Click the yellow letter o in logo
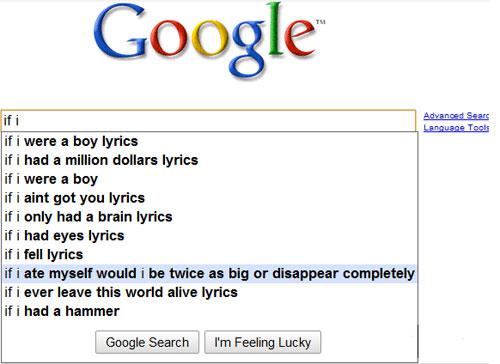500x364 pixels. pyautogui.click(x=209, y=39)
